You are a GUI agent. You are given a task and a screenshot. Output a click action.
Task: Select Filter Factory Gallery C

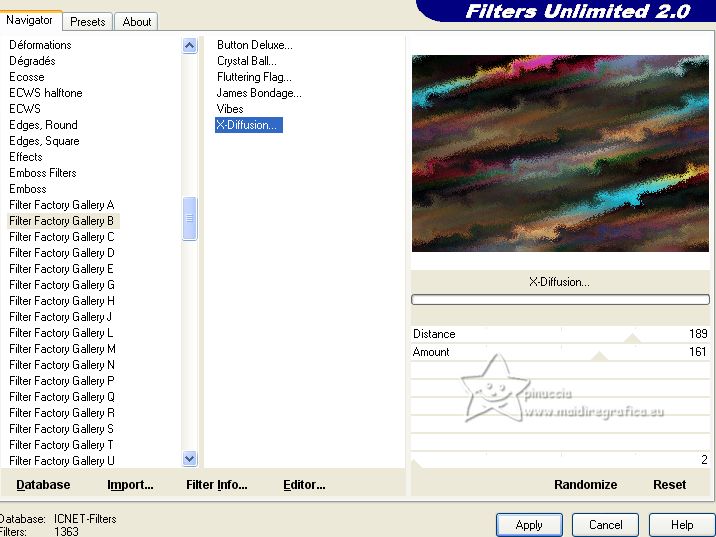pyautogui.click(x=62, y=237)
